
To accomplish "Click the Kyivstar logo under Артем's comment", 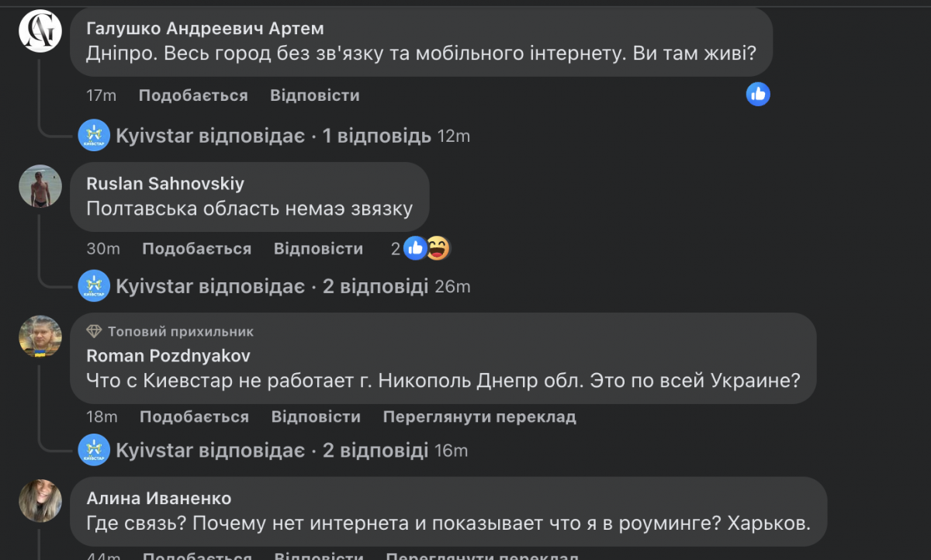I will click(x=94, y=136).
